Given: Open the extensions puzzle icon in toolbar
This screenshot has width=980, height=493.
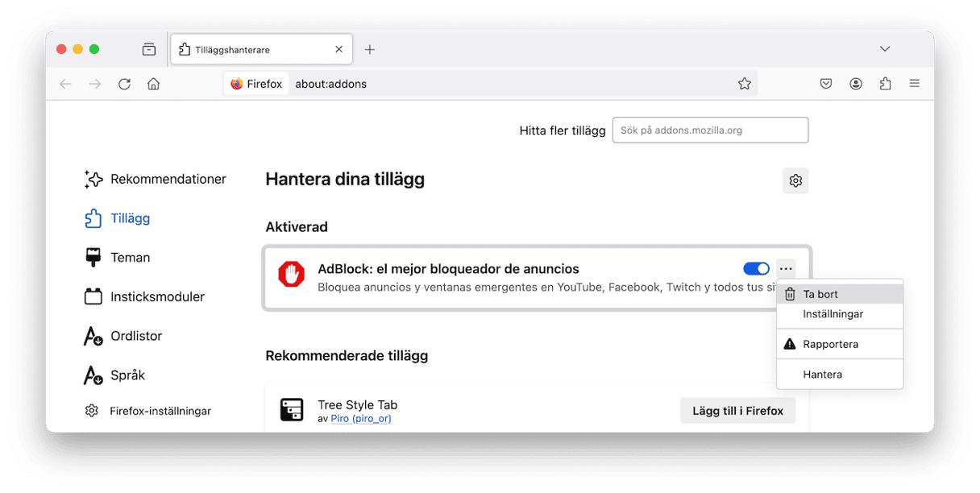Looking at the screenshot, I should tap(885, 84).
